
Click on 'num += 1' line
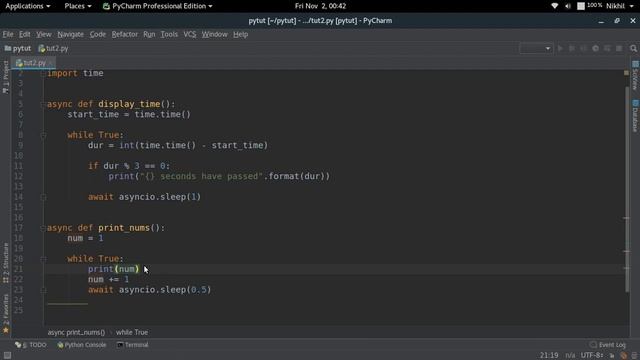(x=108, y=280)
